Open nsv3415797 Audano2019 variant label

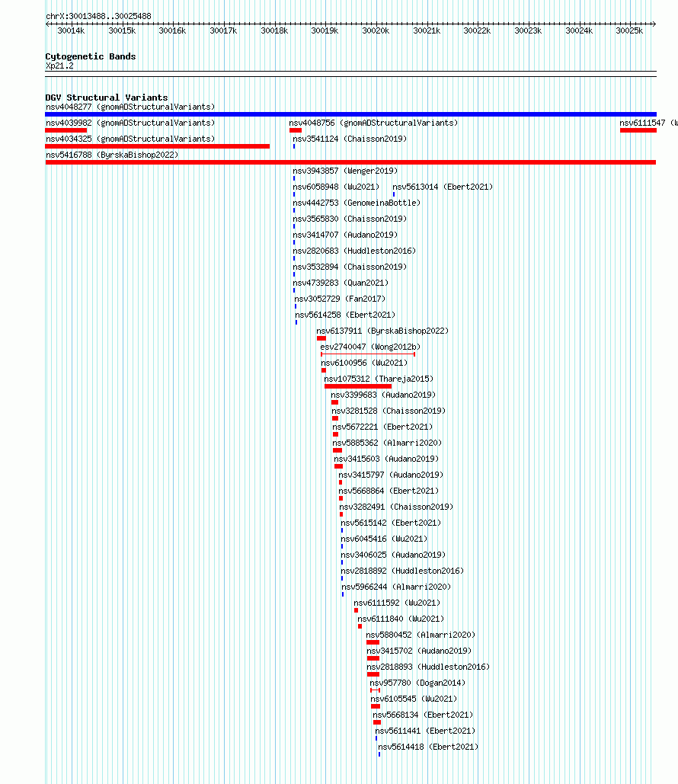(x=391, y=475)
